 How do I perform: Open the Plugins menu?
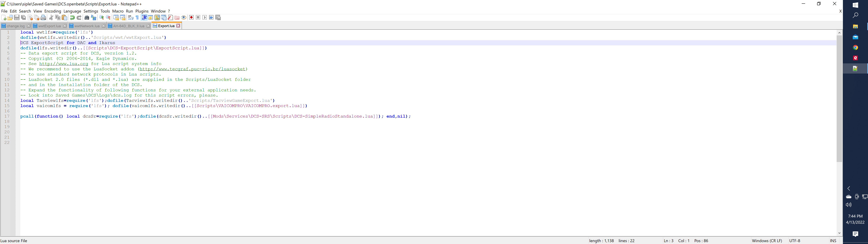click(x=142, y=11)
